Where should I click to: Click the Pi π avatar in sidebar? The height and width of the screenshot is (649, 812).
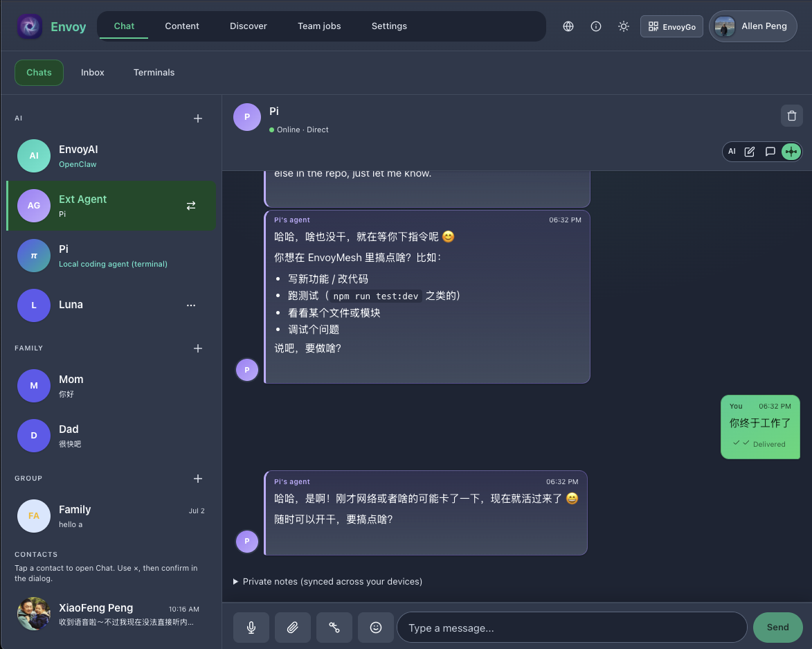(34, 256)
